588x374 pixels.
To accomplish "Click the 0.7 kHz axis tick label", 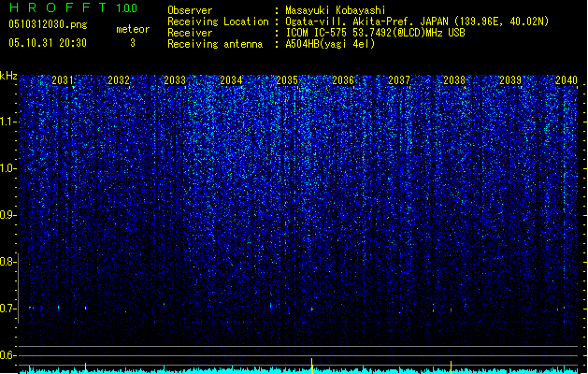I will point(7,309).
